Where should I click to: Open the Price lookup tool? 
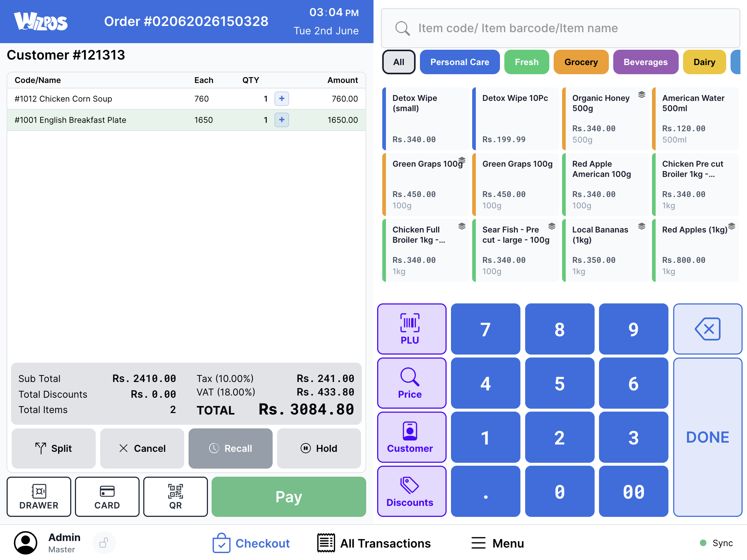(x=412, y=383)
